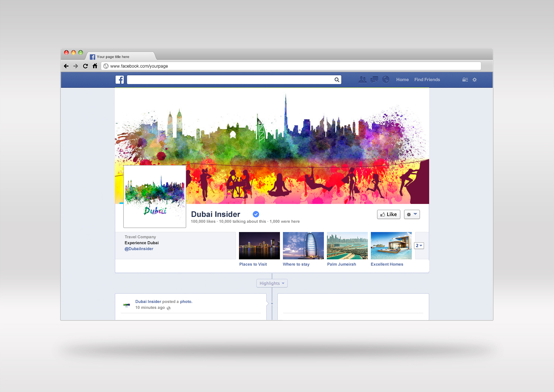The height and width of the screenshot is (392, 554).
Task: Open the Places to Visit night skyline thumbnail
Action: 259,246
